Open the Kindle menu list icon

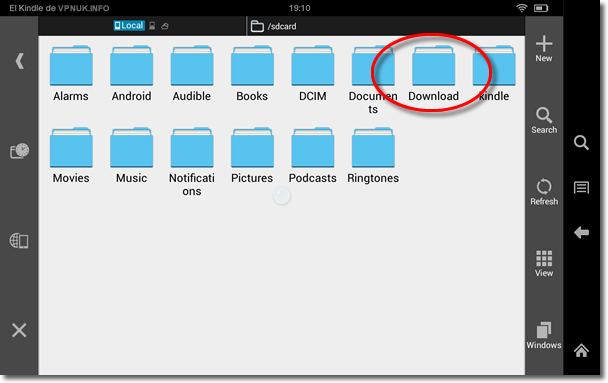tap(581, 188)
